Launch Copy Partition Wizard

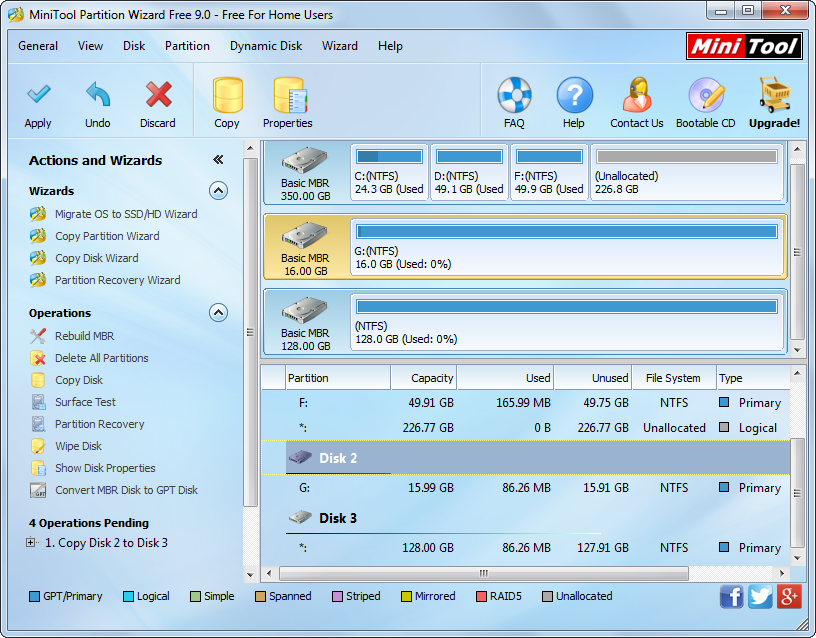pyautogui.click(x=107, y=236)
